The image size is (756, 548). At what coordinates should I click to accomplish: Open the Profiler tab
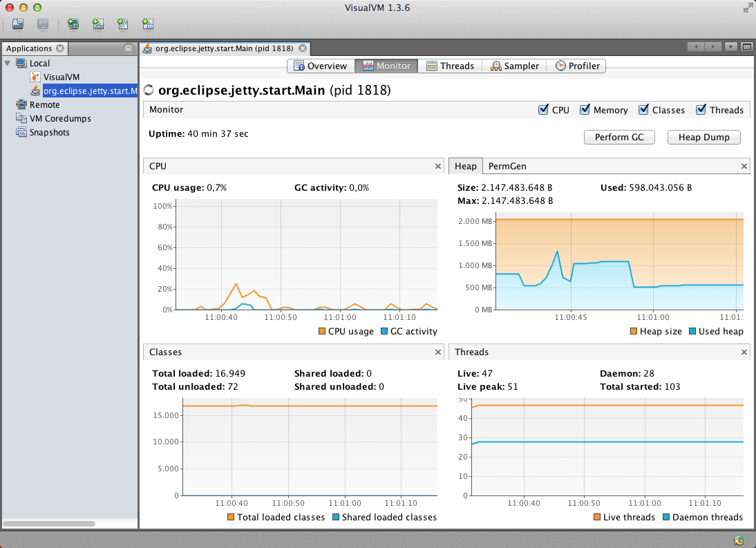578,66
